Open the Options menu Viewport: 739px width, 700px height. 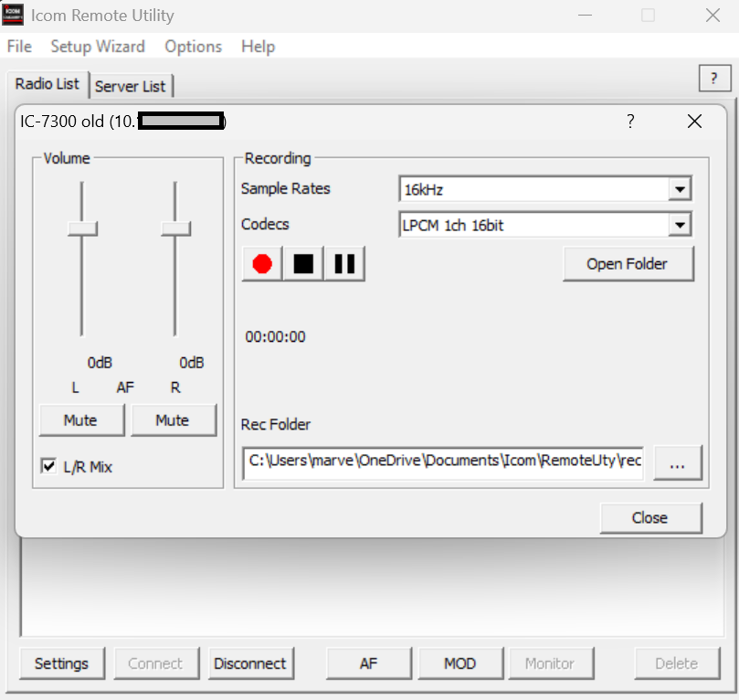point(193,47)
